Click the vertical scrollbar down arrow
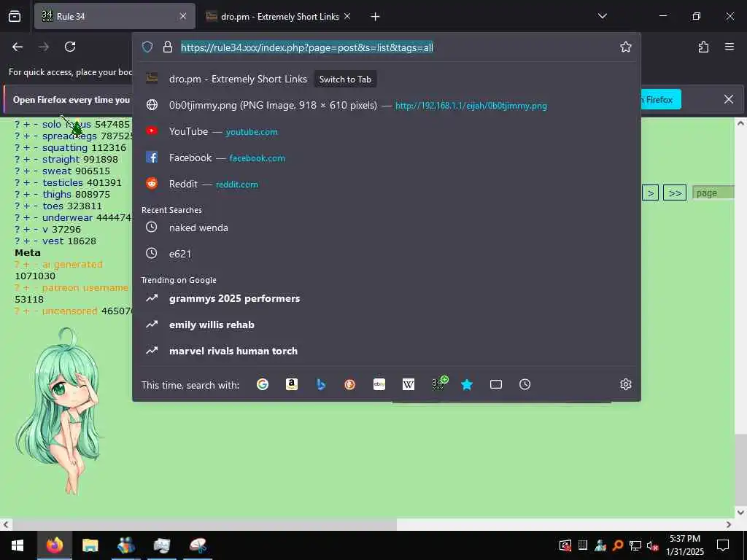 tap(740, 513)
